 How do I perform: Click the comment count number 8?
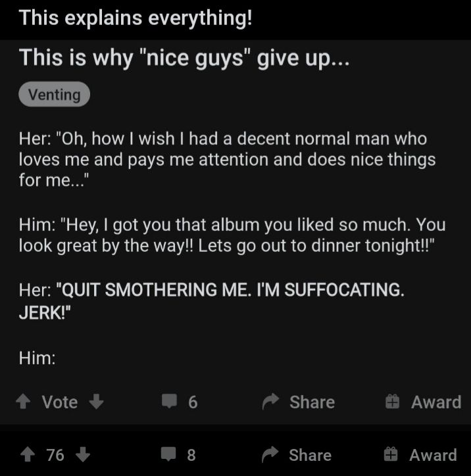click(x=191, y=454)
